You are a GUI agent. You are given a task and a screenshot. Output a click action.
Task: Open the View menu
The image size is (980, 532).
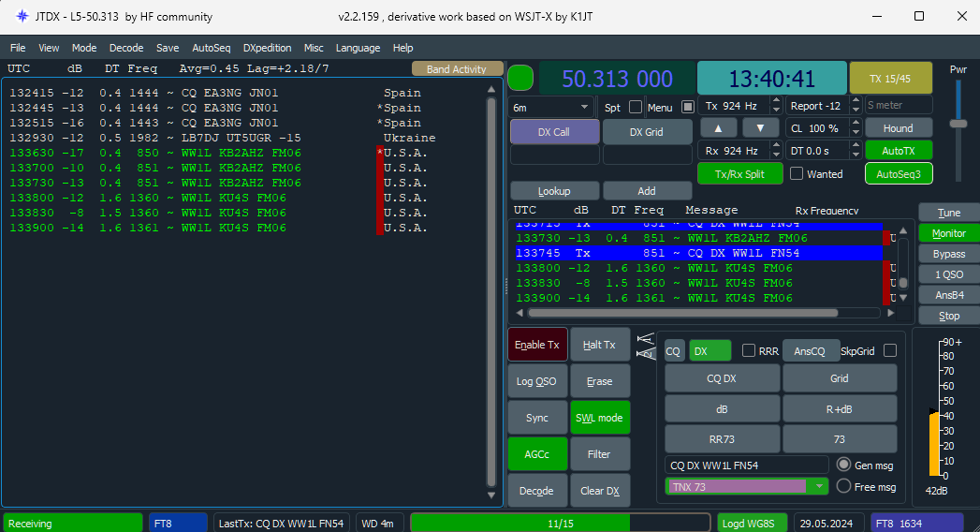pos(49,48)
